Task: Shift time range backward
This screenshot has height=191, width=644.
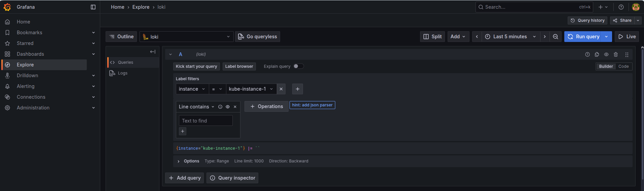Action: point(477,37)
